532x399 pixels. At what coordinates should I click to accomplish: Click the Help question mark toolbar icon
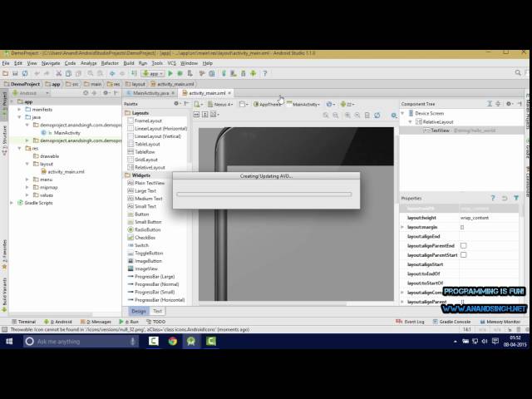pos(265,73)
